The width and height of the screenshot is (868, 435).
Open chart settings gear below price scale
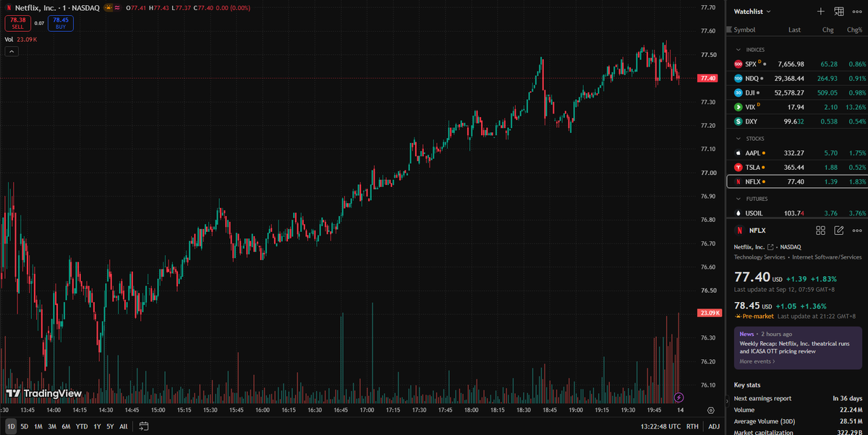pos(710,410)
